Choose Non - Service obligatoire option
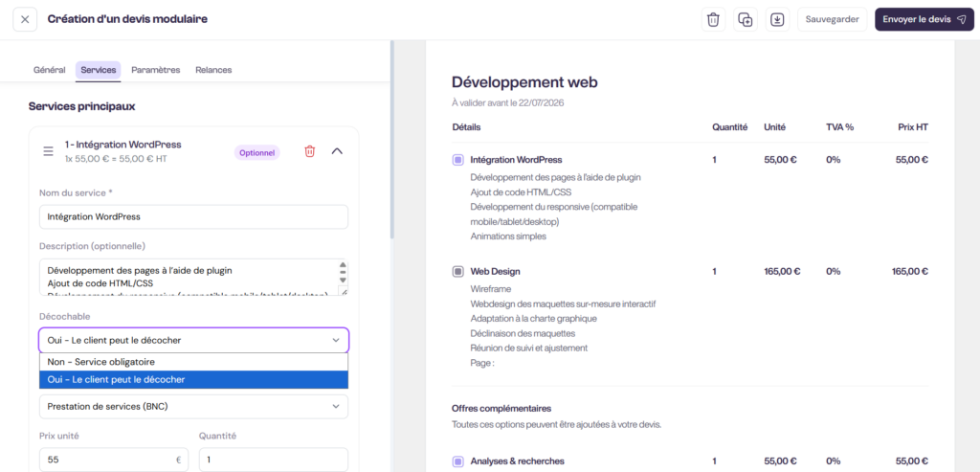The image size is (980, 472). 193,362
